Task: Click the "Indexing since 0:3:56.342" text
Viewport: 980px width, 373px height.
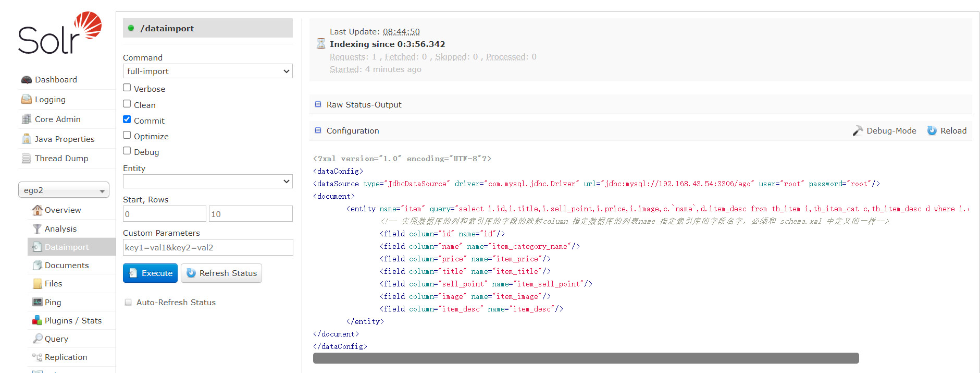Action: [x=387, y=44]
